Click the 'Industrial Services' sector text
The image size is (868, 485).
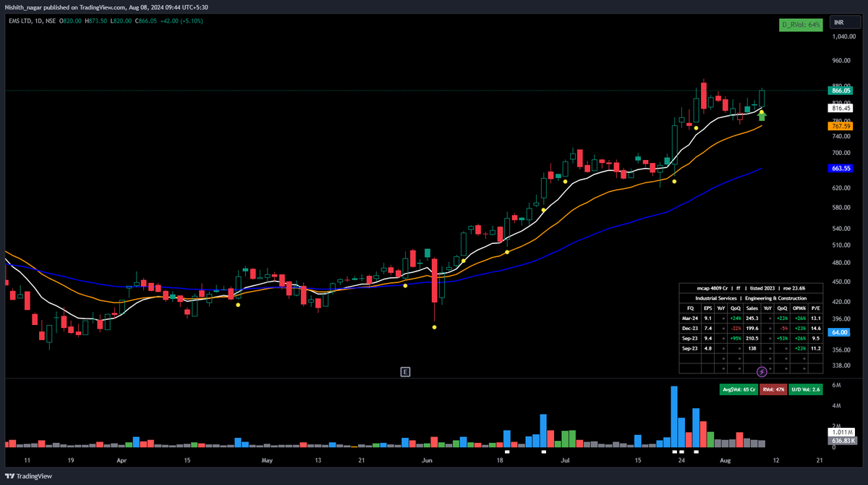(715, 298)
